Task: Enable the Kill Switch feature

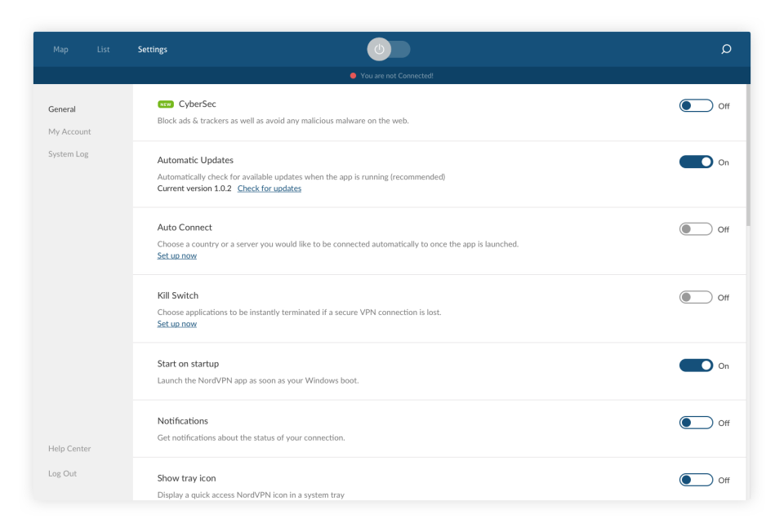Action: [x=695, y=297]
